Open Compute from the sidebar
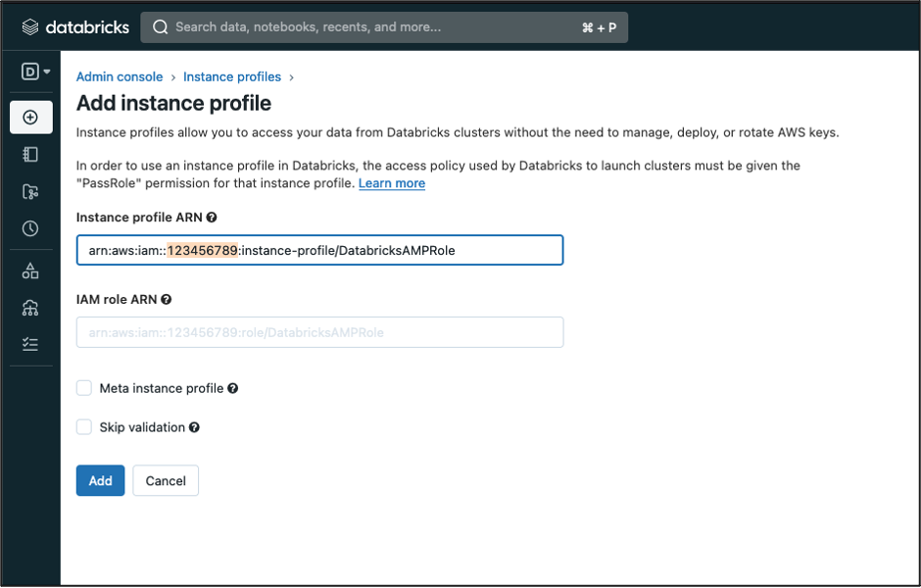Screen dimensions: 921x588 point(29,306)
